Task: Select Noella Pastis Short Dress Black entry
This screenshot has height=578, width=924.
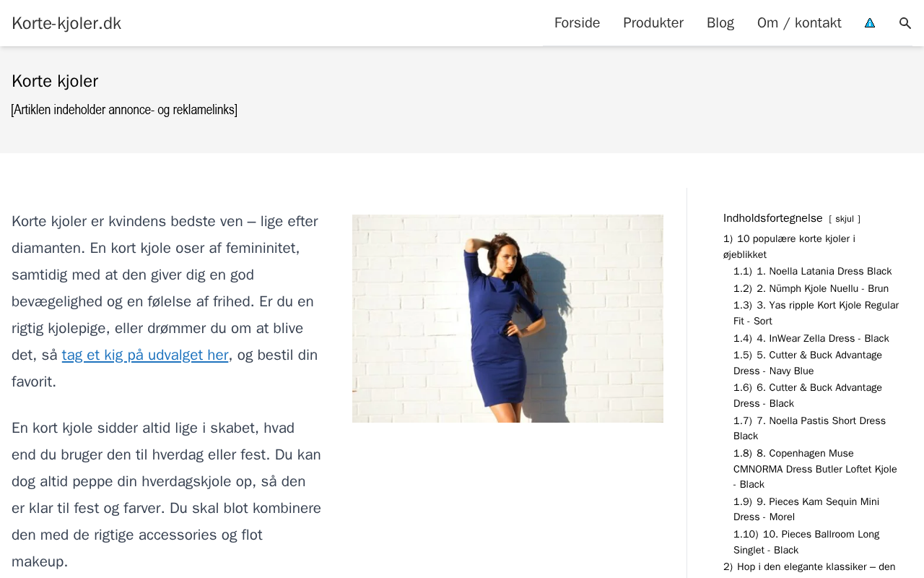Action: click(x=809, y=428)
